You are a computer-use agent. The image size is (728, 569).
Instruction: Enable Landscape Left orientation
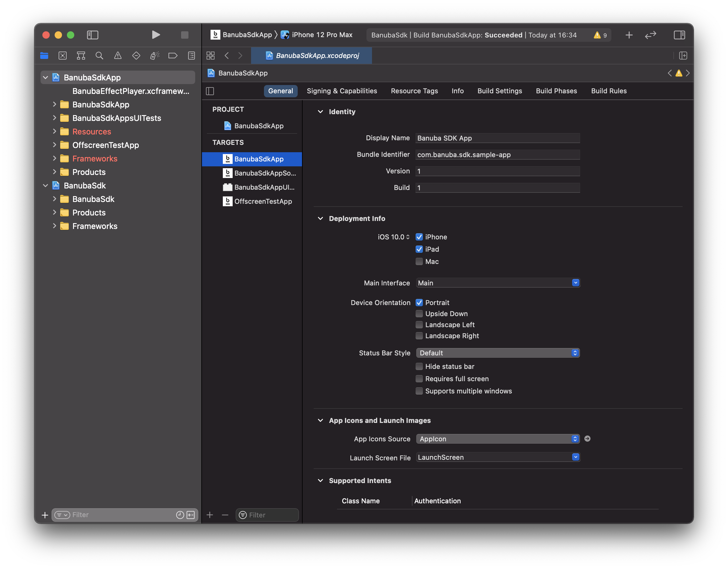[419, 325]
